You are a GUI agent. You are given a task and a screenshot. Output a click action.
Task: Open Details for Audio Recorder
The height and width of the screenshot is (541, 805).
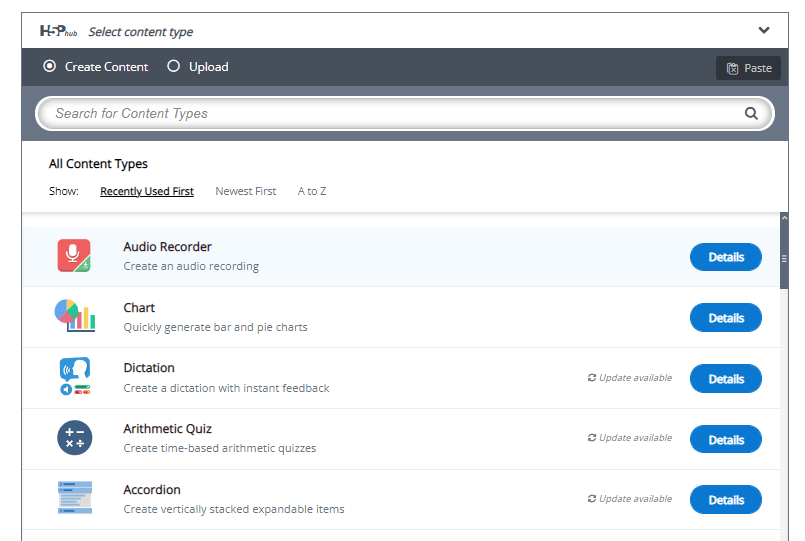point(725,257)
